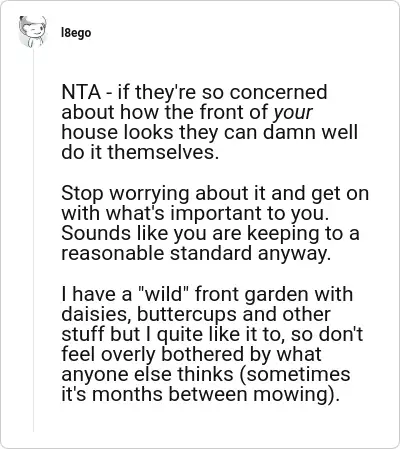Click the line "Sounds like you are keeping to a"

(210, 233)
